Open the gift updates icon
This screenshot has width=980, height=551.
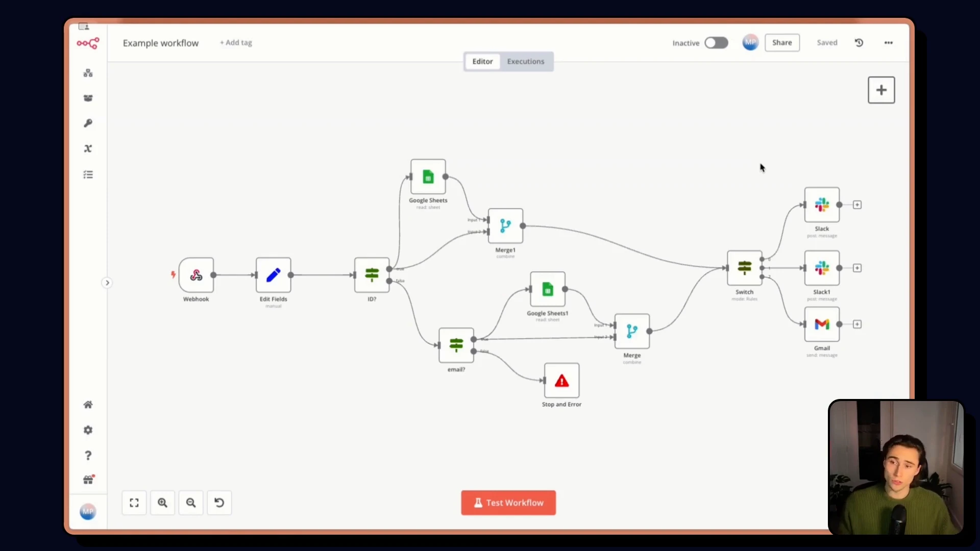point(88,480)
